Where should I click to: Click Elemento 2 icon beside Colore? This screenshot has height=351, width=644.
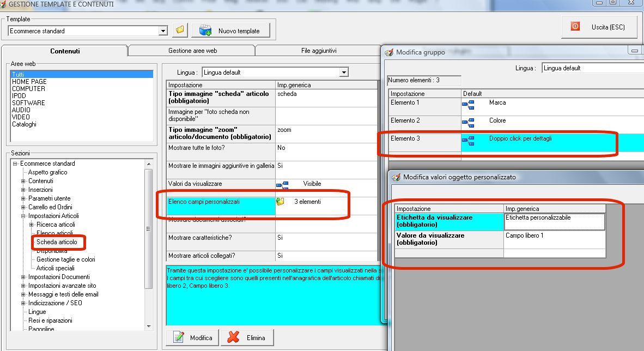point(468,123)
